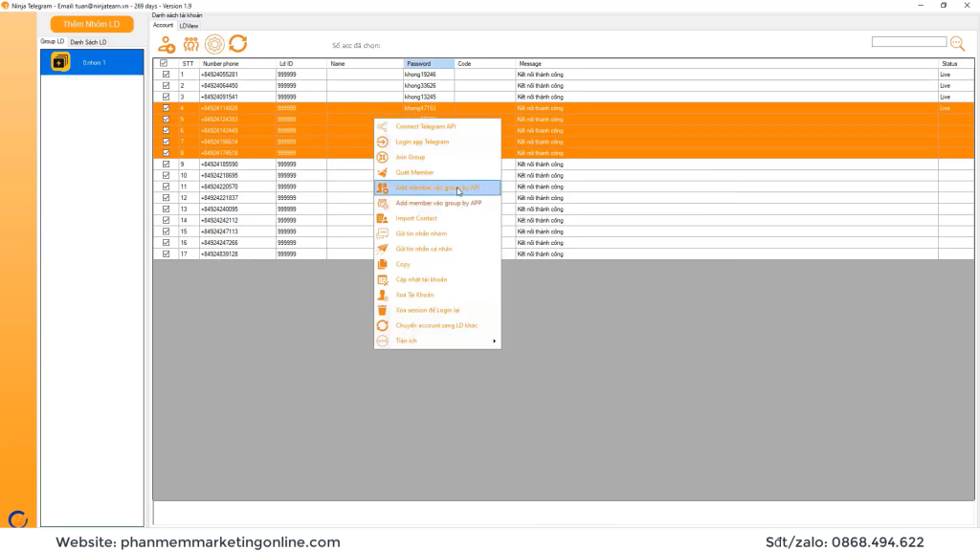Click the Gửi tin nhắn cá nhân plane icon
The height and width of the screenshot is (551, 980).
[383, 250]
